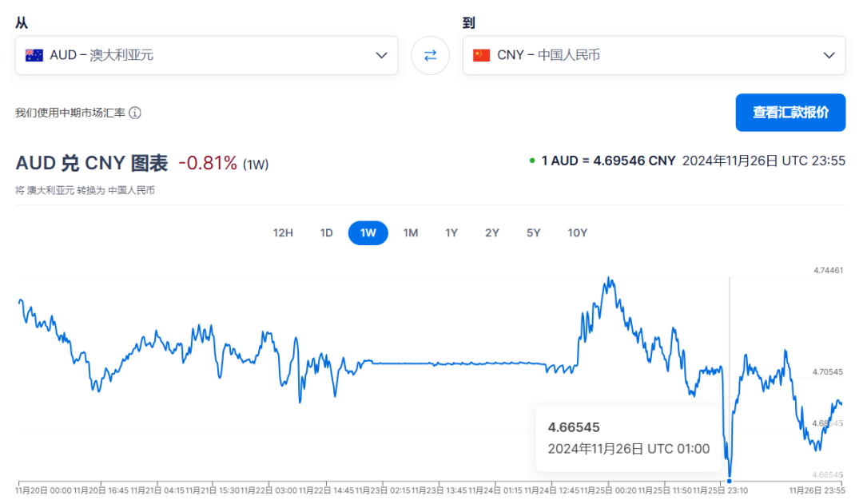Open the CNY target currency dropdown
Viewport: 863px width, 504px height.
654,55
